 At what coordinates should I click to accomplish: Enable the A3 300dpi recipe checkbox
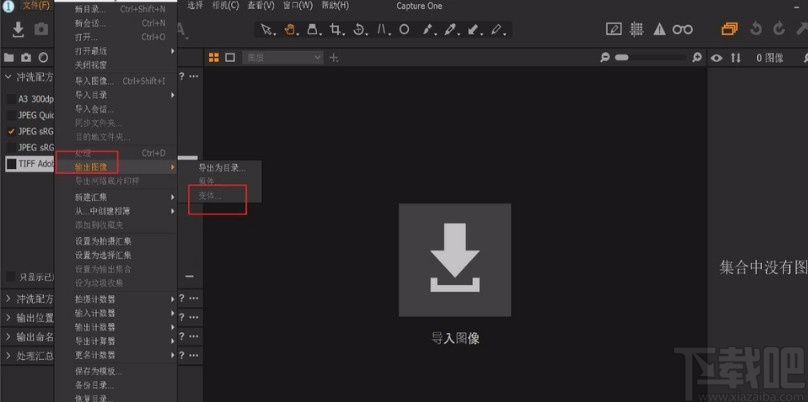click(11, 99)
